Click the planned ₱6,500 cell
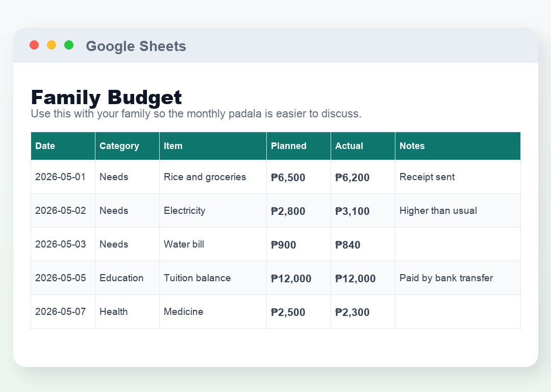 coord(298,177)
